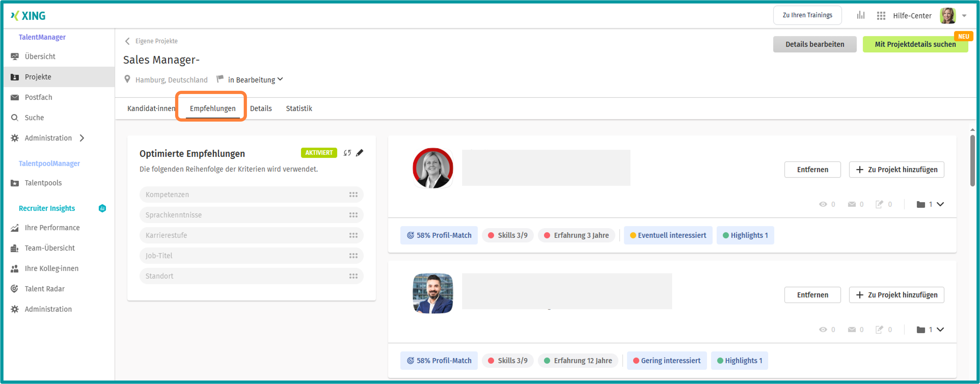Click the first candidate's profile photo
This screenshot has height=384, width=980.
click(x=433, y=168)
